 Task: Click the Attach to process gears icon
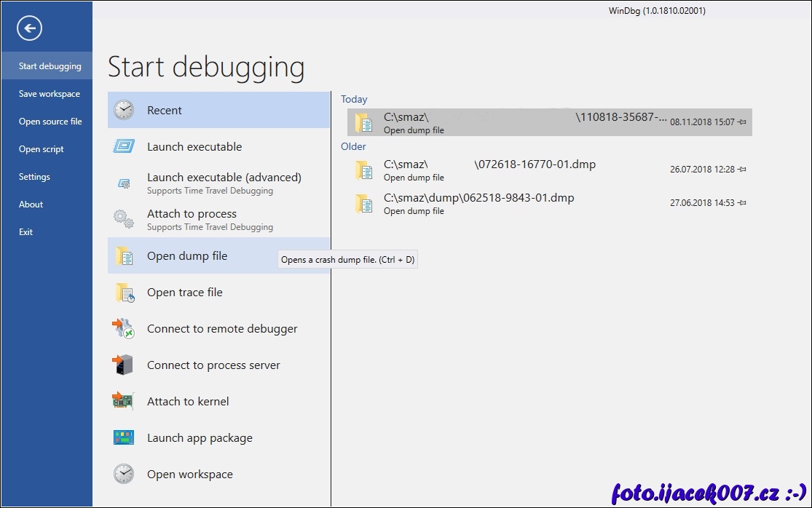[x=124, y=219]
